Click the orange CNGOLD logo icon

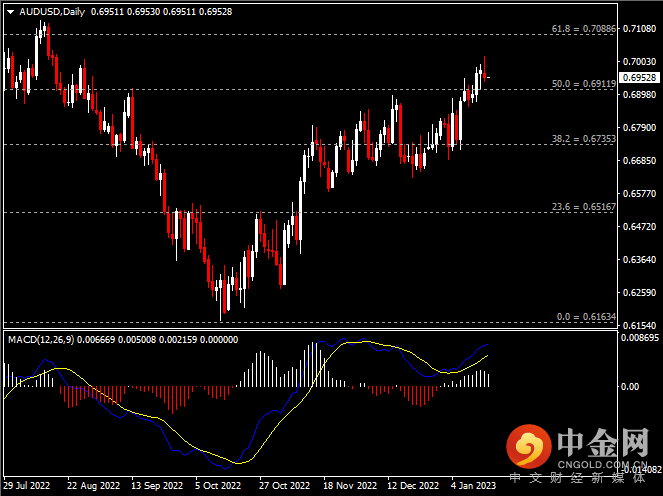528,445
